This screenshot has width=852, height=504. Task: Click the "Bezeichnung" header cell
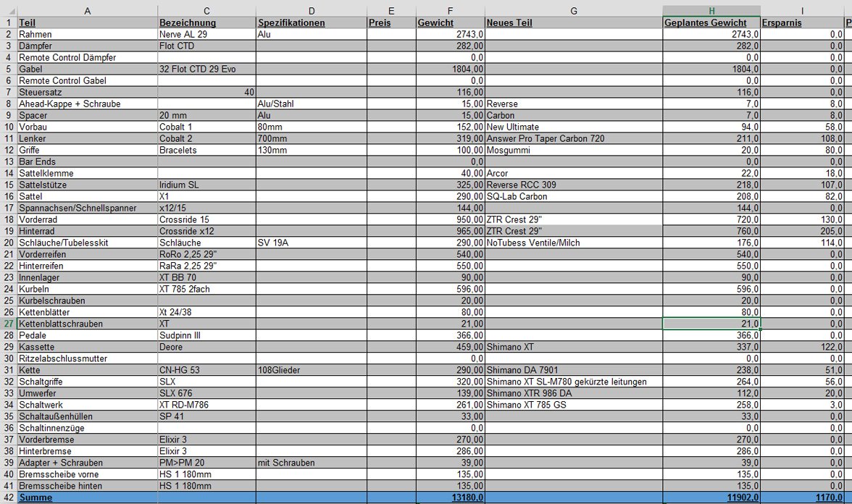click(206, 23)
